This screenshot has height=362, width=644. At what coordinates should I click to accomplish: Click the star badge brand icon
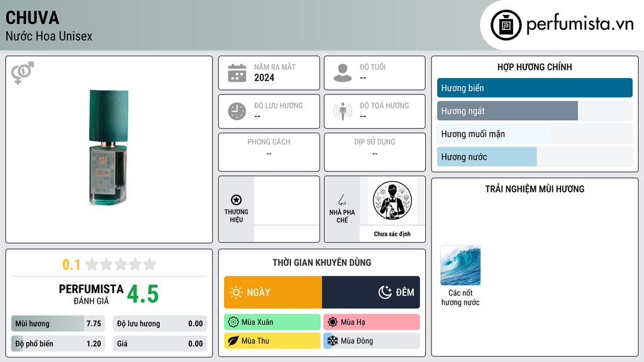[236, 200]
